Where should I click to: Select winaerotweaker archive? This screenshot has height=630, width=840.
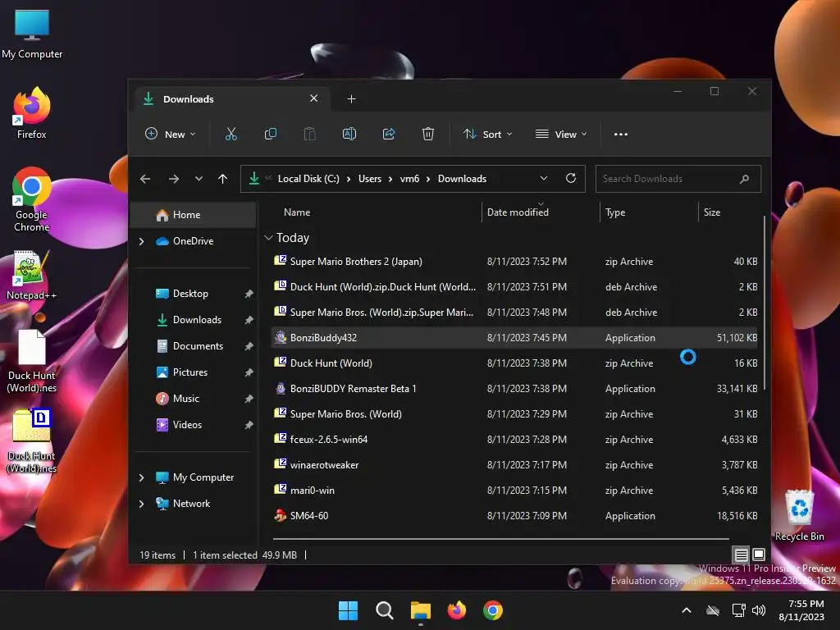[514, 465]
